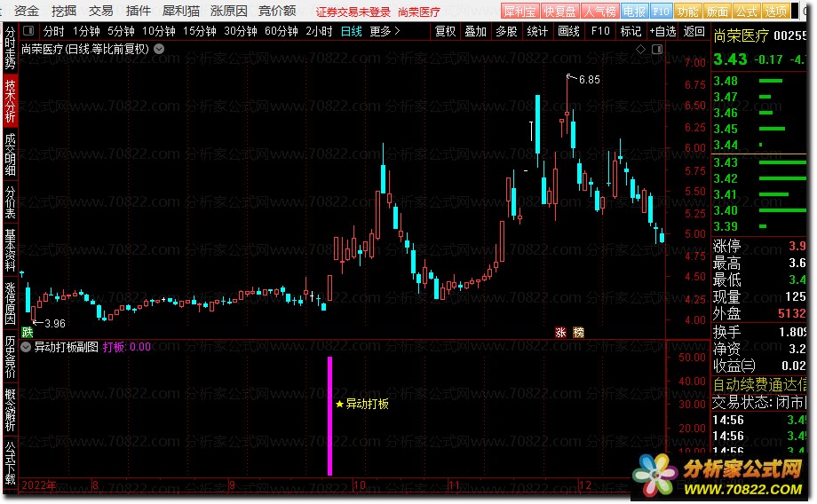The image size is (817, 504).
Task: Open the 交易 menu
Action: point(101,11)
